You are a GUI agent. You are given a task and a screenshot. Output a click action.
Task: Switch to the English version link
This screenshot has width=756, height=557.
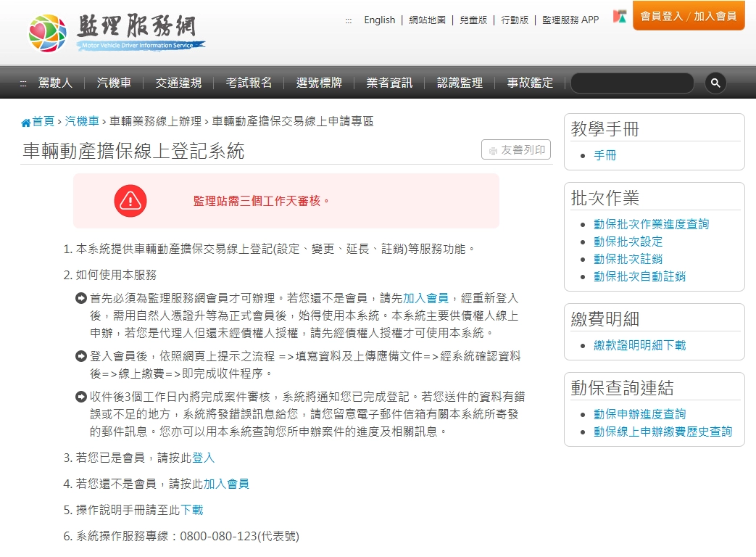click(x=380, y=20)
